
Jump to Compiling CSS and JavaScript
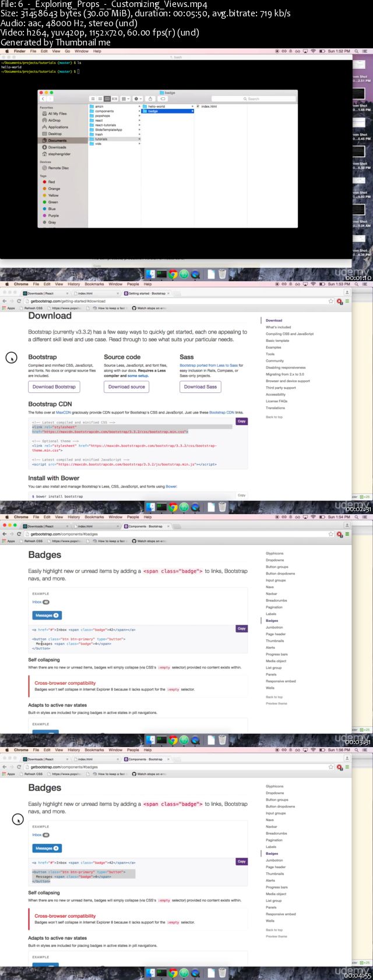290,334
